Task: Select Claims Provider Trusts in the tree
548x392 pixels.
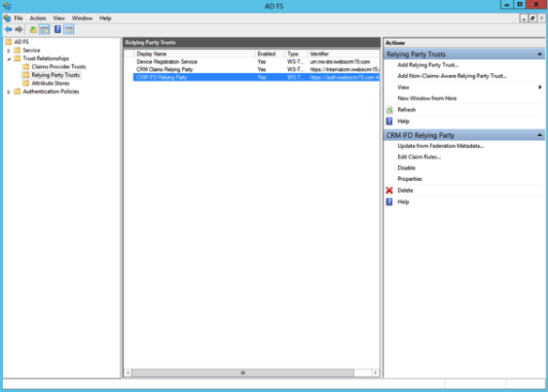Action: 59,67
